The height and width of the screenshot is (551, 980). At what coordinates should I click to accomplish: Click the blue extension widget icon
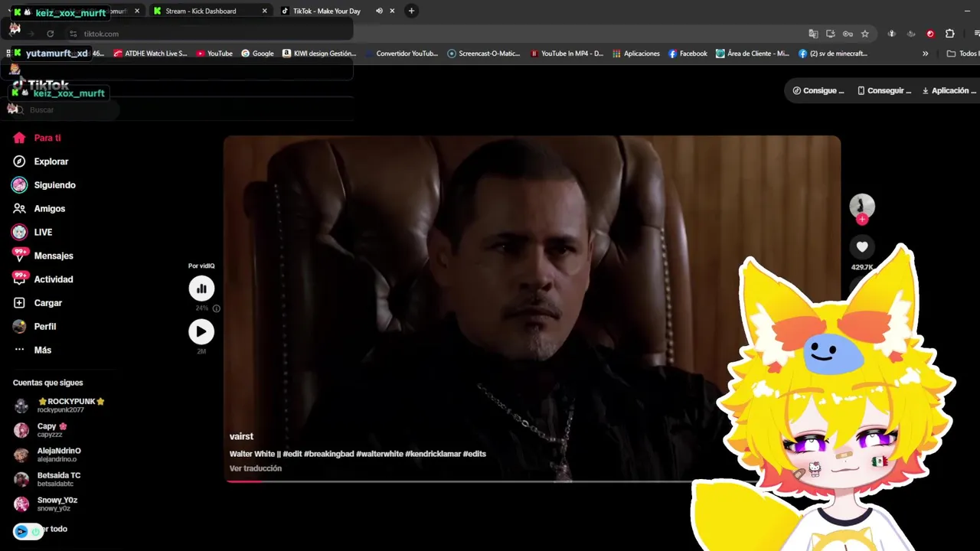pyautogui.click(x=21, y=531)
